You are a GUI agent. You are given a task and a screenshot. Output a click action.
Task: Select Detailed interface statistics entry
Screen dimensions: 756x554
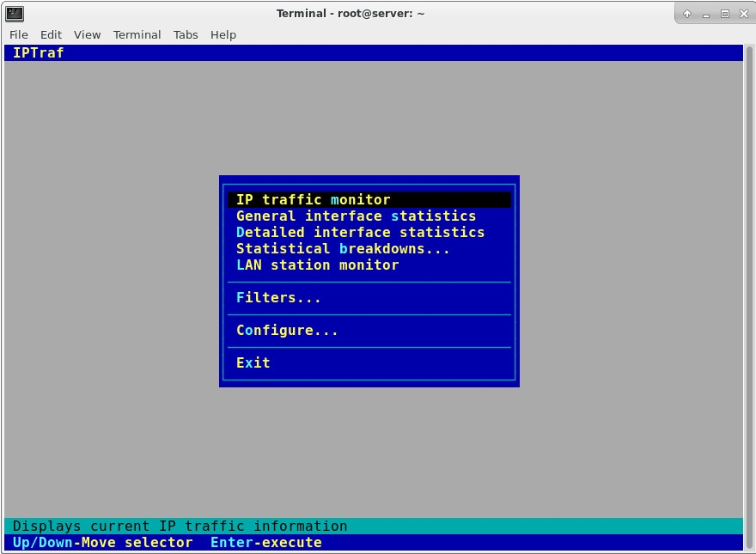[x=369, y=233]
